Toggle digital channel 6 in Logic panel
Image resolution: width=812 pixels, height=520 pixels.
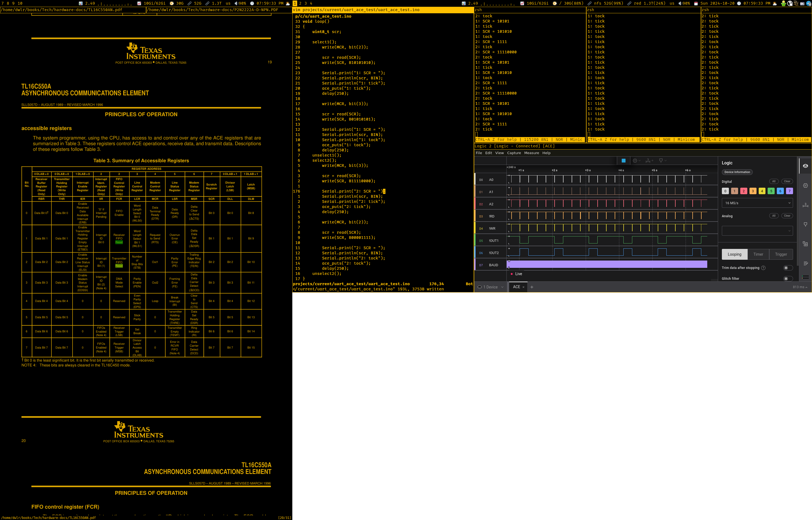tap(780, 191)
